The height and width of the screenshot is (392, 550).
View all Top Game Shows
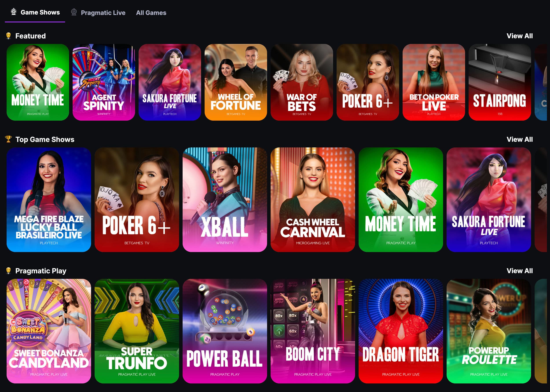520,139
